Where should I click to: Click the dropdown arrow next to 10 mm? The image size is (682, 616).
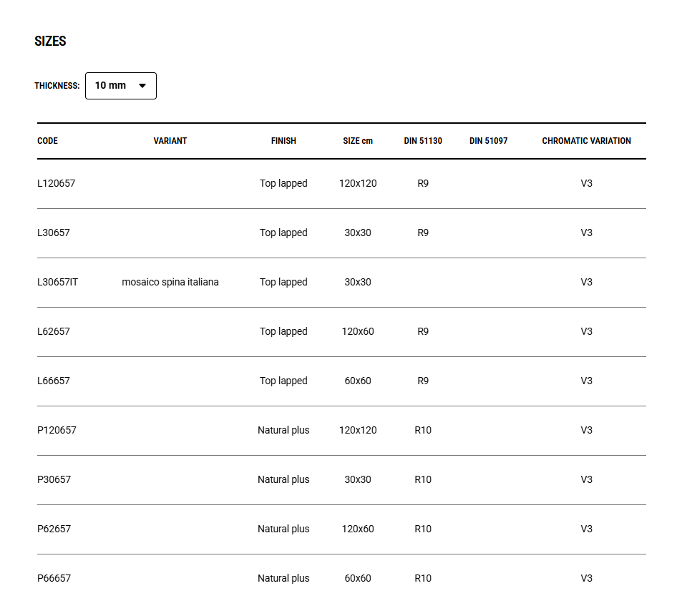click(x=142, y=86)
